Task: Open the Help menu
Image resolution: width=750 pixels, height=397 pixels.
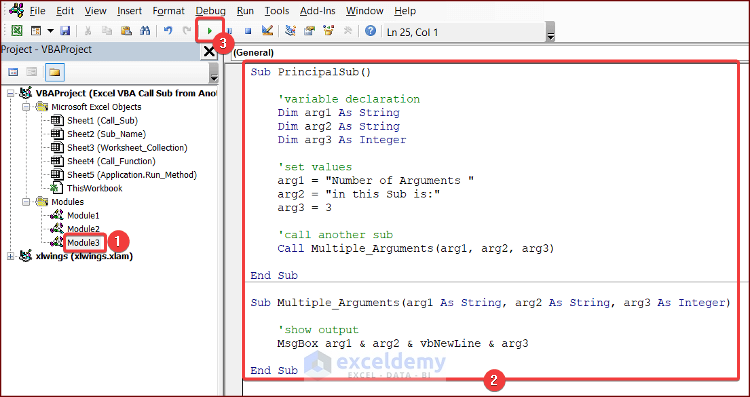Action: click(x=405, y=11)
